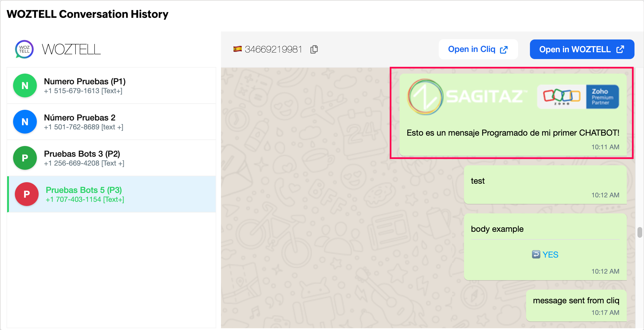Click the 'test' message bubble
This screenshot has width=644, height=330.
click(x=545, y=185)
